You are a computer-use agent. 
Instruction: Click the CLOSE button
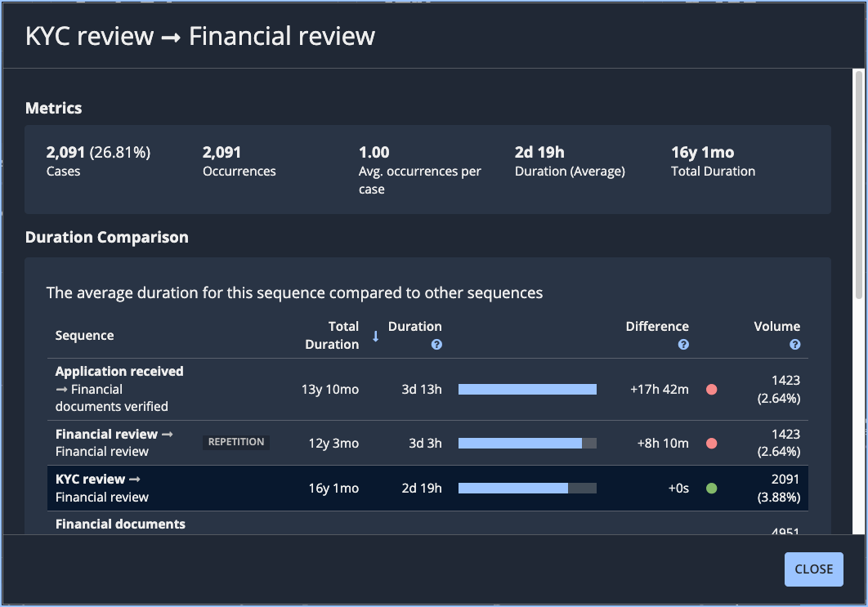click(x=814, y=569)
